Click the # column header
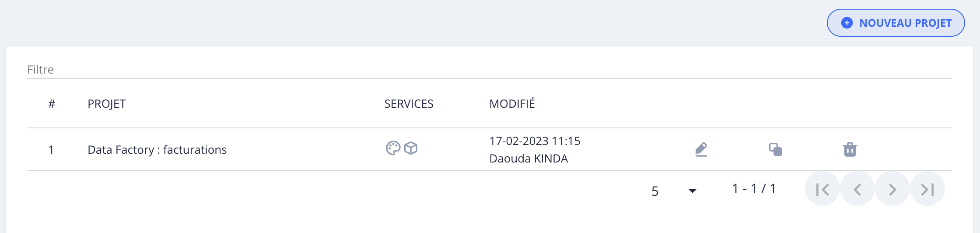The height and width of the screenshot is (233, 980). [x=52, y=104]
